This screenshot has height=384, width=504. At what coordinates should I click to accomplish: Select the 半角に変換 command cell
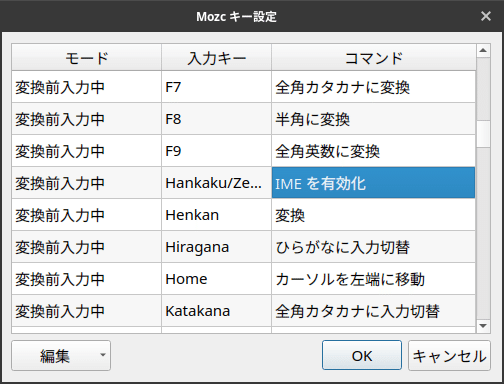(x=374, y=119)
